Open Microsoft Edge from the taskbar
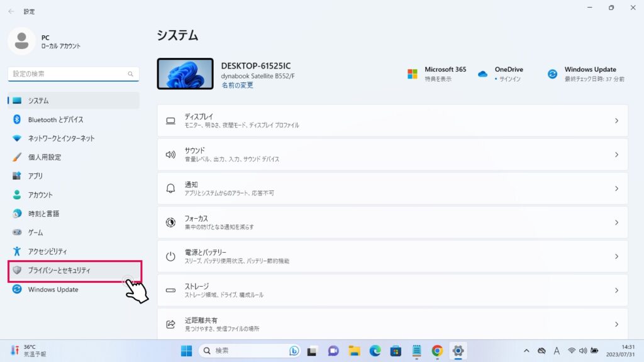 375,350
